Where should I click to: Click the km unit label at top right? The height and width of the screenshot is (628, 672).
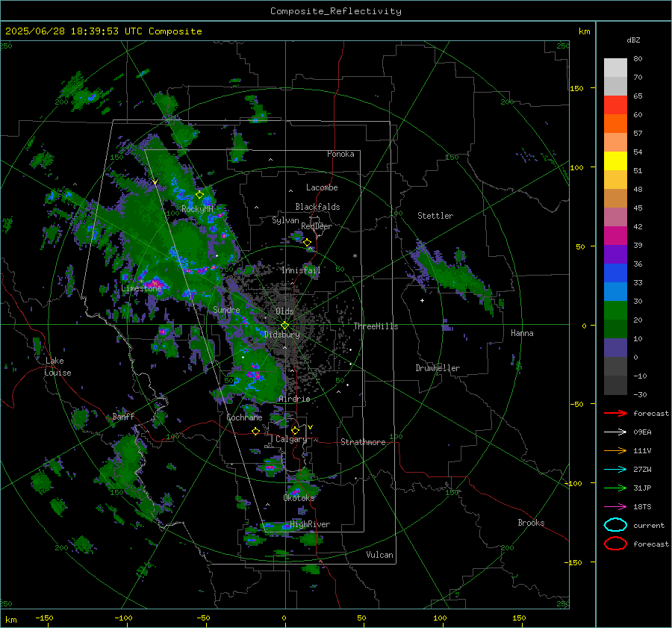click(584, 31)
